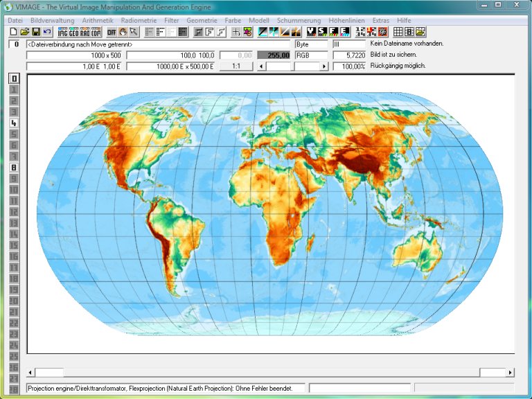
Task: Switch to image slot 8
Action: pos(13,167)
